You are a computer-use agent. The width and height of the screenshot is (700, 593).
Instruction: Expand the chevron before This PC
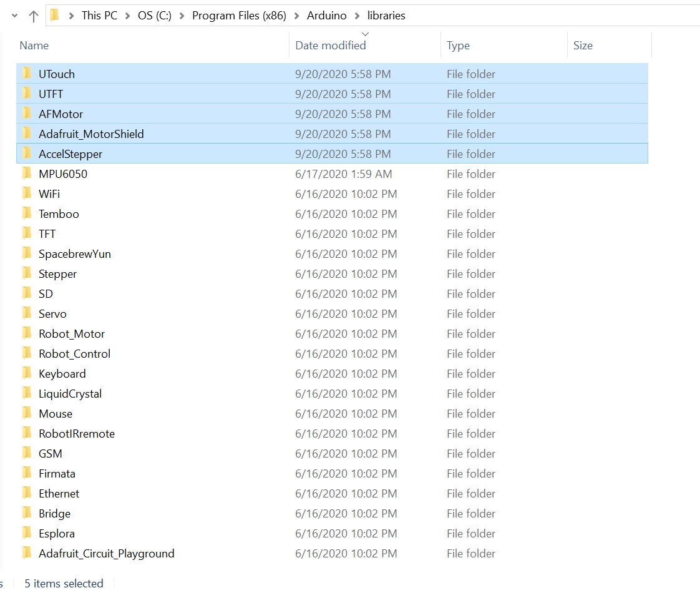[x=71, y=16]
